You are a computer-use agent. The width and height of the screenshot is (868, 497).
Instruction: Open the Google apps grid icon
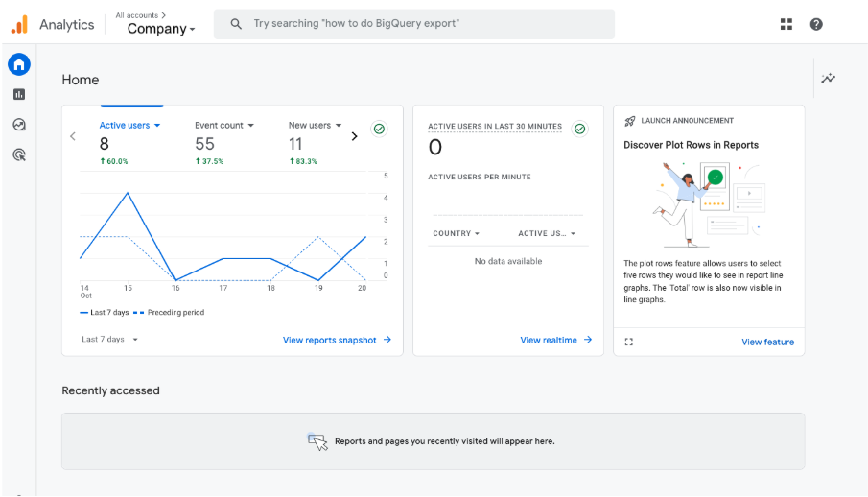pyautogui.click(x=786, y=24)
